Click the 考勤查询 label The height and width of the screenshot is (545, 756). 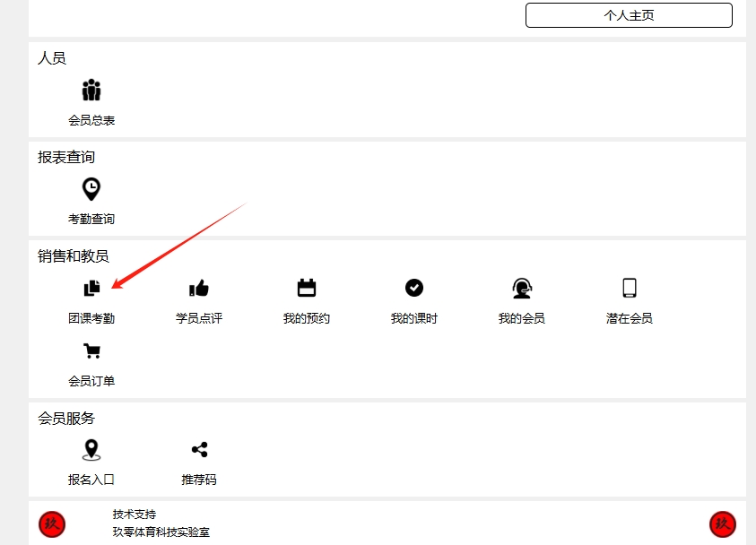click(91, 220)
